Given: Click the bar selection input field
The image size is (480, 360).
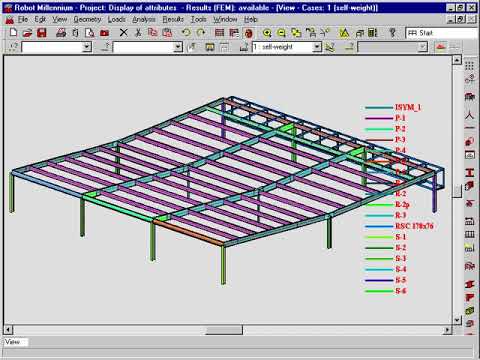Looking at the screenshot, I should click(144, 47).
